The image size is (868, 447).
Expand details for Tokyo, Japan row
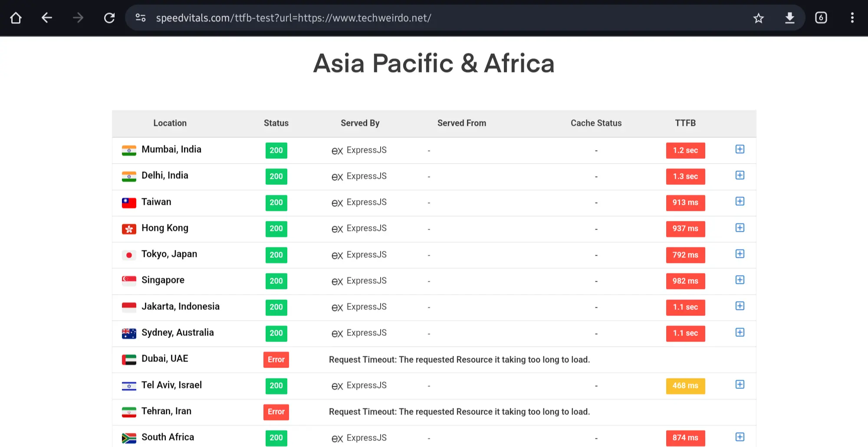point(740,254)
